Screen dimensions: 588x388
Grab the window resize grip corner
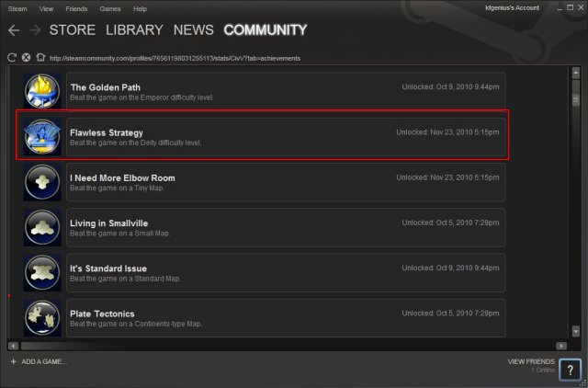583,383
